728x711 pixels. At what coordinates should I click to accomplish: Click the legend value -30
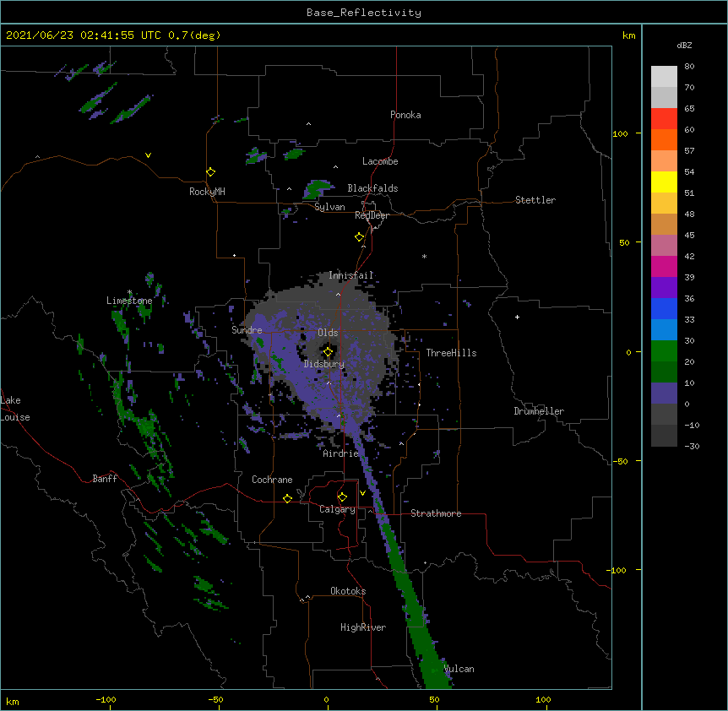pos(692,446)
